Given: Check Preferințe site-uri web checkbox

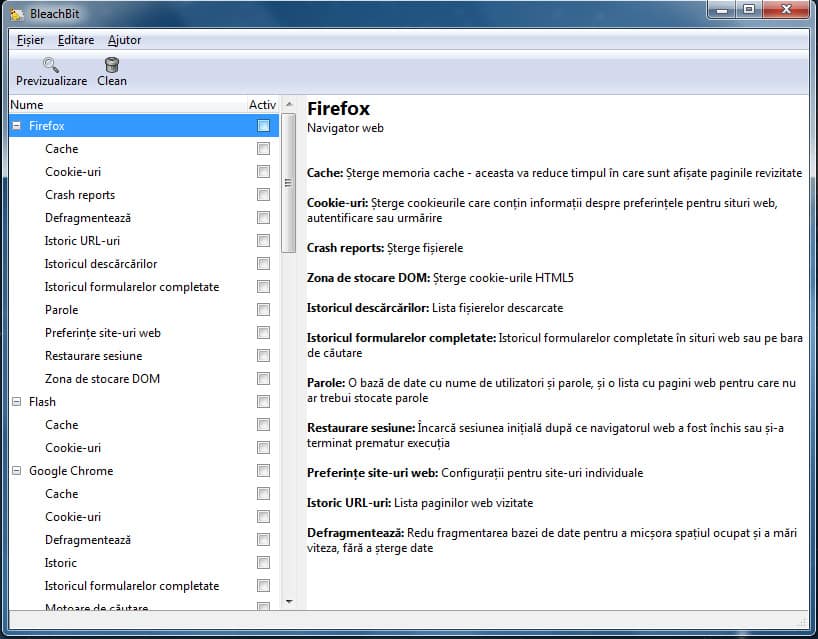Looking at the screenshot, I should click(263, 333).
